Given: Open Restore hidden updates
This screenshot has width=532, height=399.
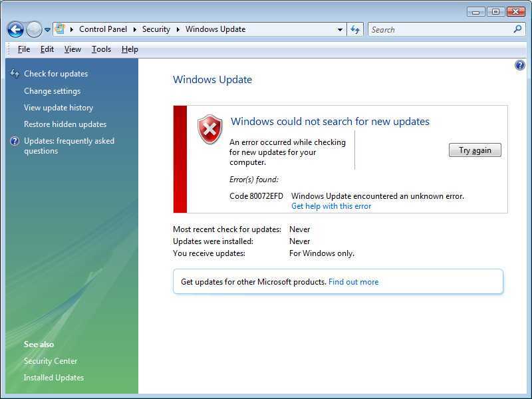Looking at the screenshot, I should (65, 124).
